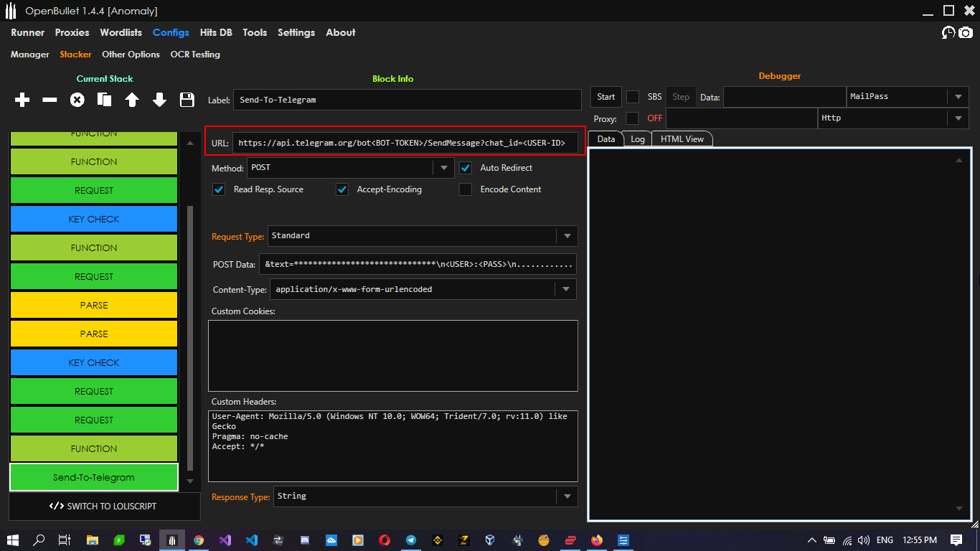Go to the Proxies section
The height and width of the screenshot is (551, 980).
[x=72, y=32]
